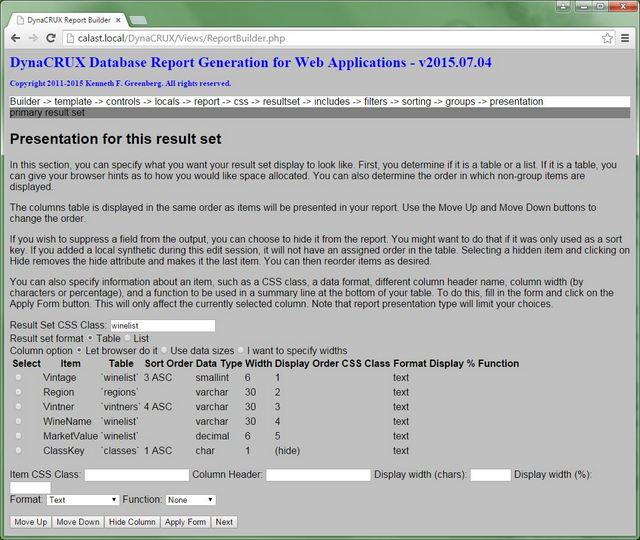640x540 pixels.
Task: Click the 'decimal' data type cell
Action: tap(212, 436)
